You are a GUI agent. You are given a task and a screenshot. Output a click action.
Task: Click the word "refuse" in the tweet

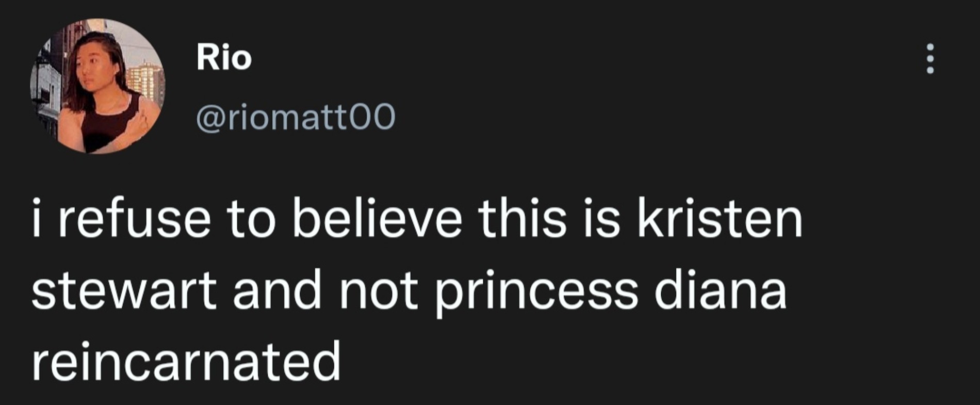[x=134, y=219]
